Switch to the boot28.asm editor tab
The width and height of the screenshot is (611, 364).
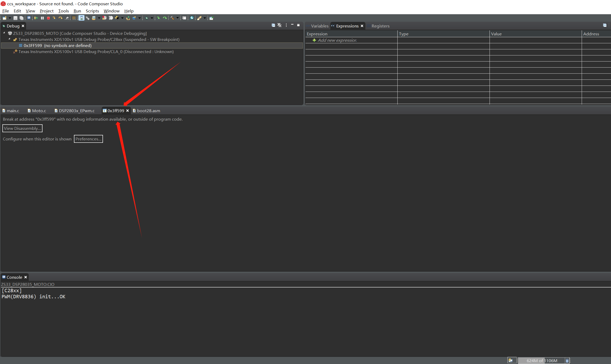click(148, 111)
